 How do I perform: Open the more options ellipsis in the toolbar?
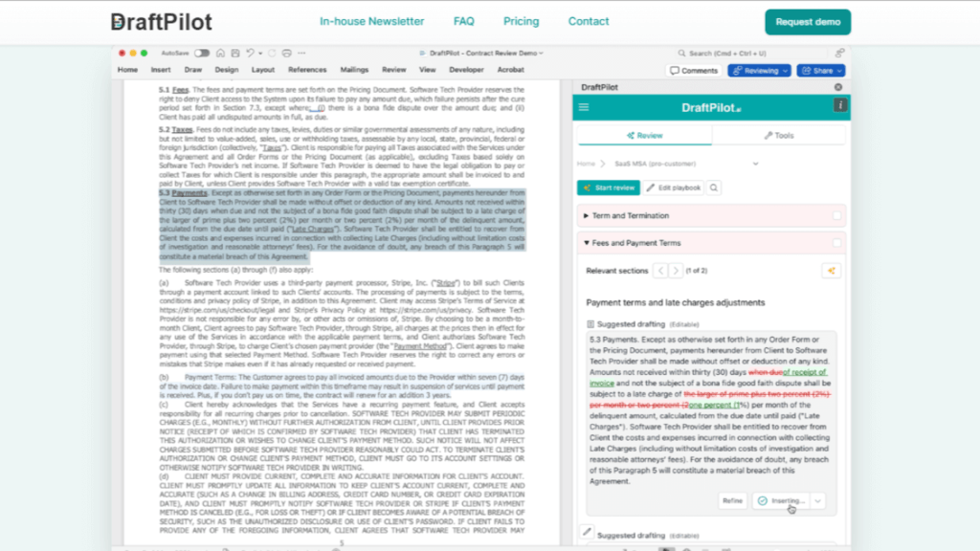click(x=301, y=54)
